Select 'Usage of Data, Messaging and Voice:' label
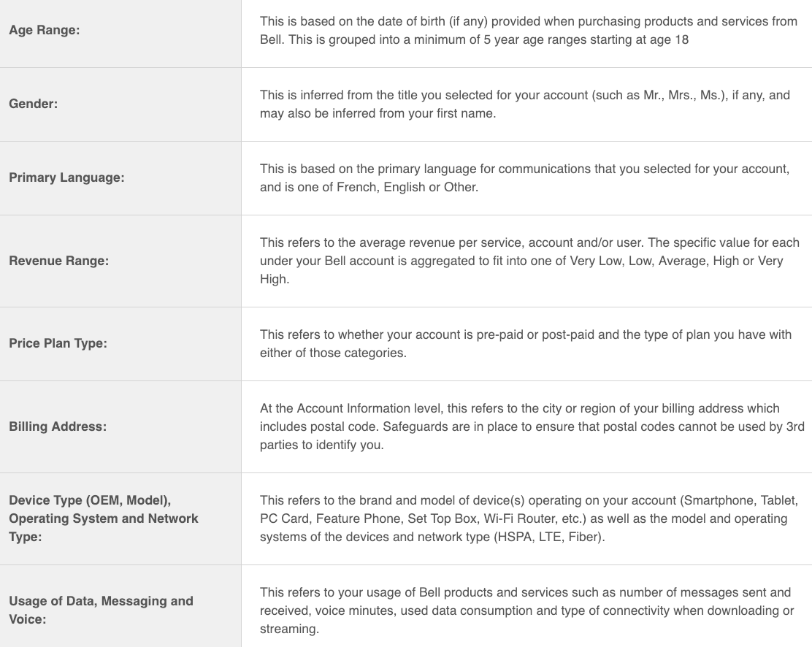 (101, 610)
